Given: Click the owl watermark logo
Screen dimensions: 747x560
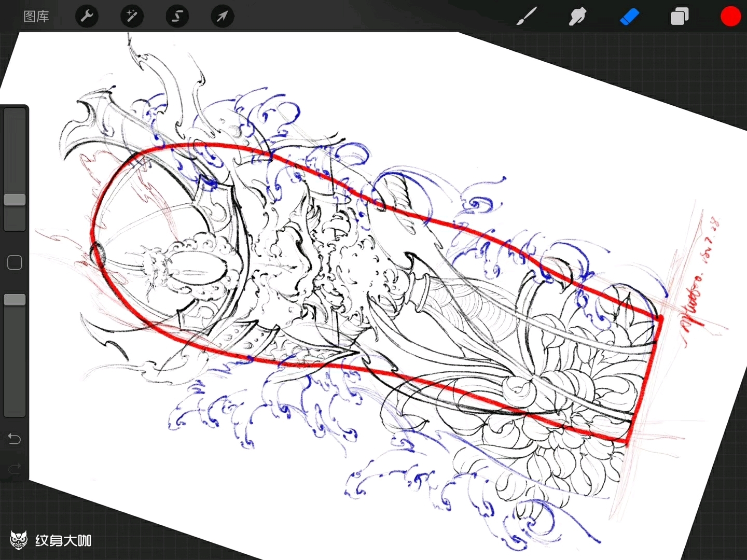Looking at the screenshot, I should tap(19, 540).
